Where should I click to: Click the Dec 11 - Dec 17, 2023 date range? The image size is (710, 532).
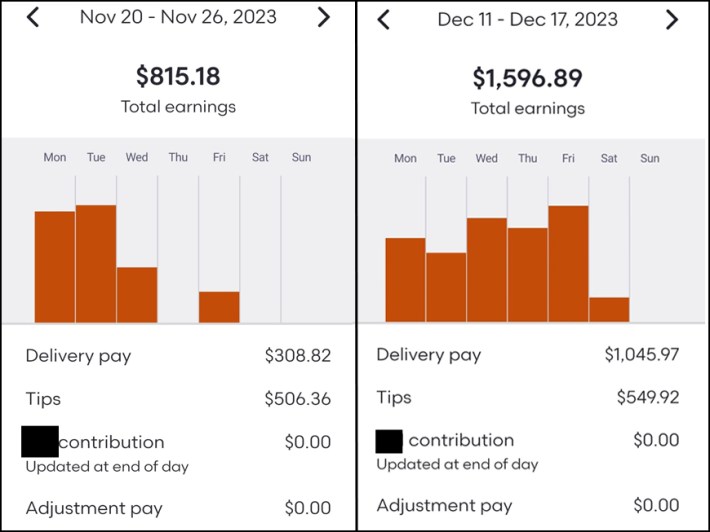(528, 19)
